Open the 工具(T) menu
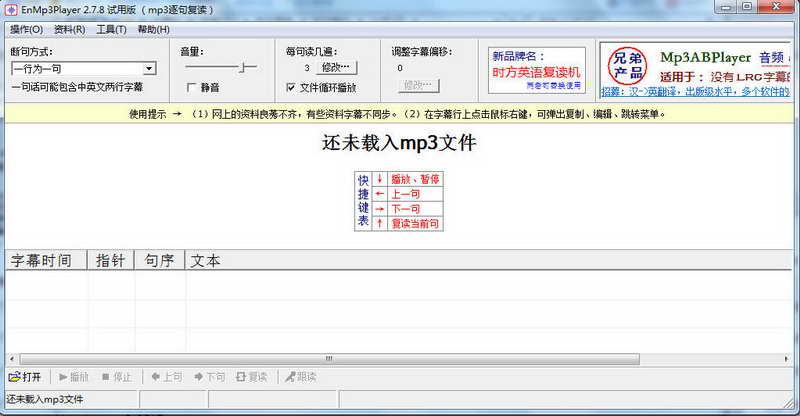 [111, 30]
